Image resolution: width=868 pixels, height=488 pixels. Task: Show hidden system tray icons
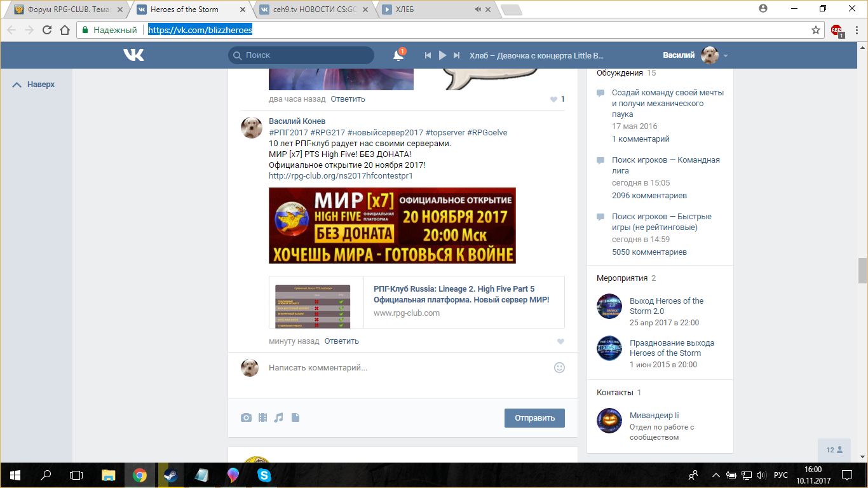(x=716, y=475)
